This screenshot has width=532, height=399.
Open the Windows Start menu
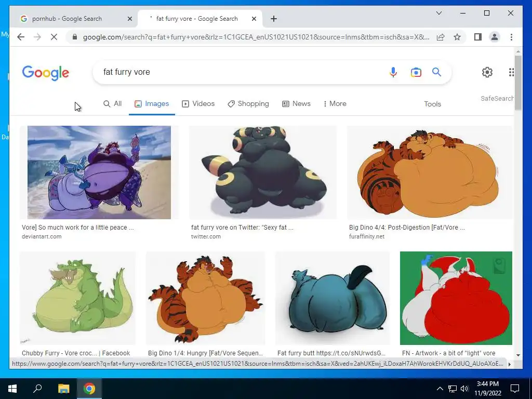(x=12, y=389)
